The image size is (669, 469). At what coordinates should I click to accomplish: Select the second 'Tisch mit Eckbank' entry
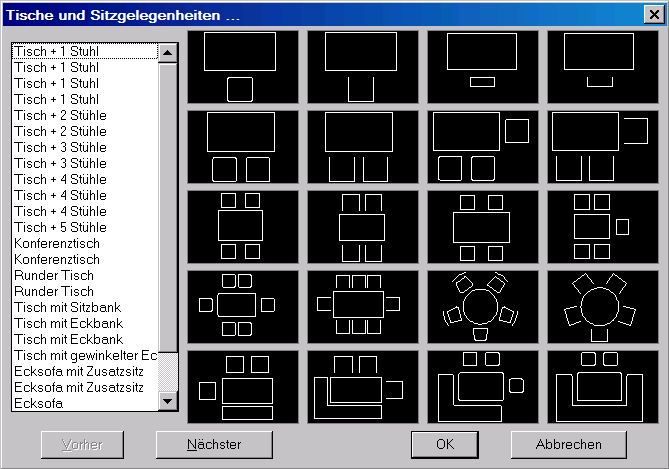pos(85,339)
